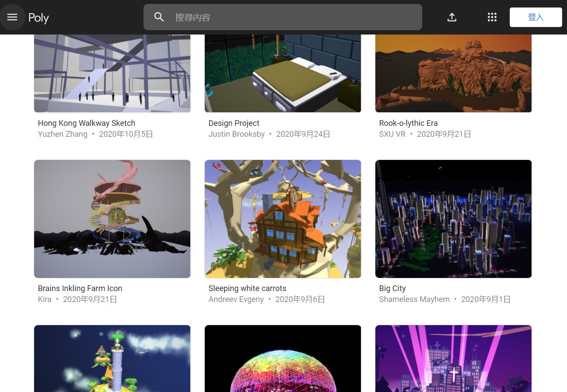Screen dimensions: 567x392
Task: Open the hamburger main menu
Action: [x=12, y=17]
